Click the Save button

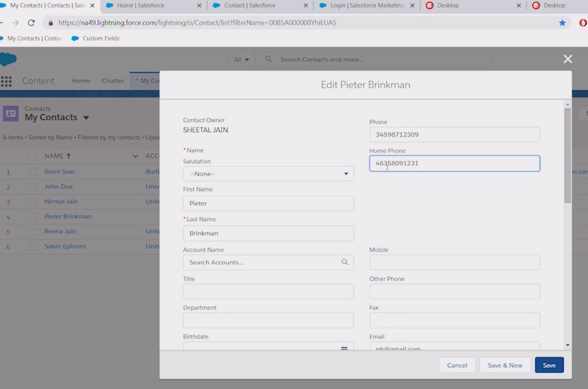(549, 365)
